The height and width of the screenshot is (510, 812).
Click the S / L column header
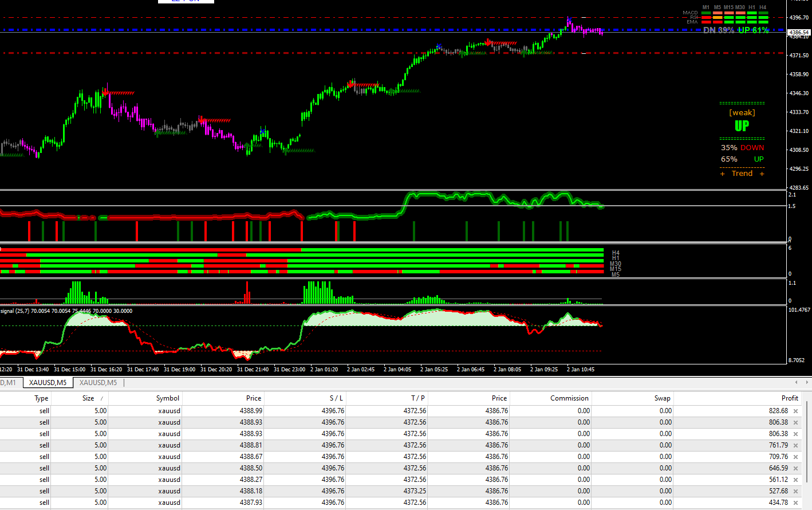click(336, 398)
